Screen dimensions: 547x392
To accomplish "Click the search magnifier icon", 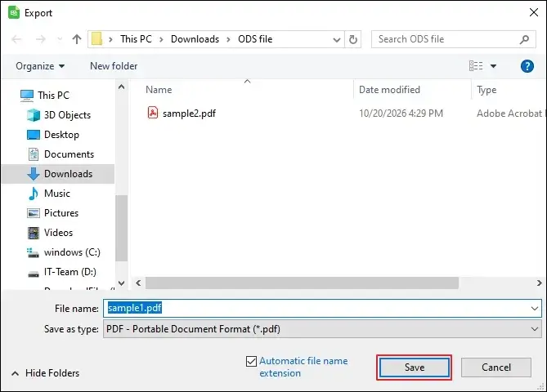I will [x=524, y=39].
